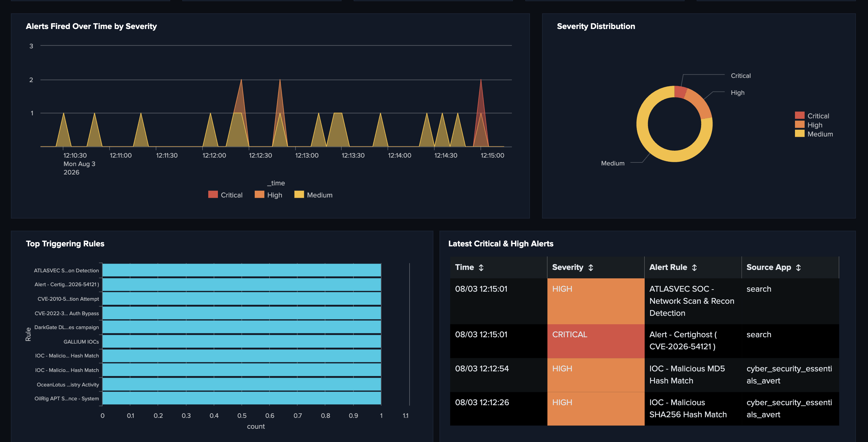The height and width of the screenshot is (442, 868).
Task: Click the High spike just after 12:12:30
Action: [x=280, y=98]
